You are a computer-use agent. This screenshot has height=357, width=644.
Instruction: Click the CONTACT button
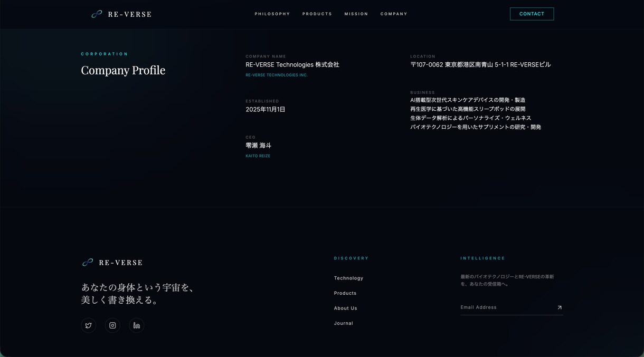click(532, 14)
